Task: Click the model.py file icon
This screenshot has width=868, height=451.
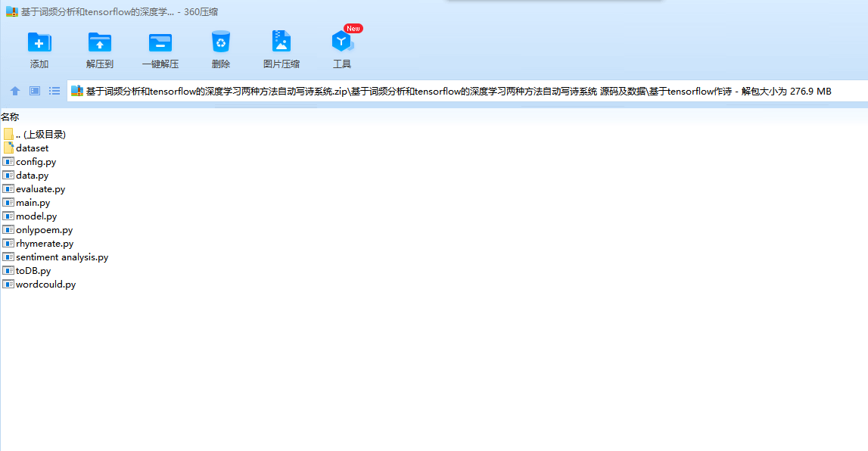Action: (8, 216)
